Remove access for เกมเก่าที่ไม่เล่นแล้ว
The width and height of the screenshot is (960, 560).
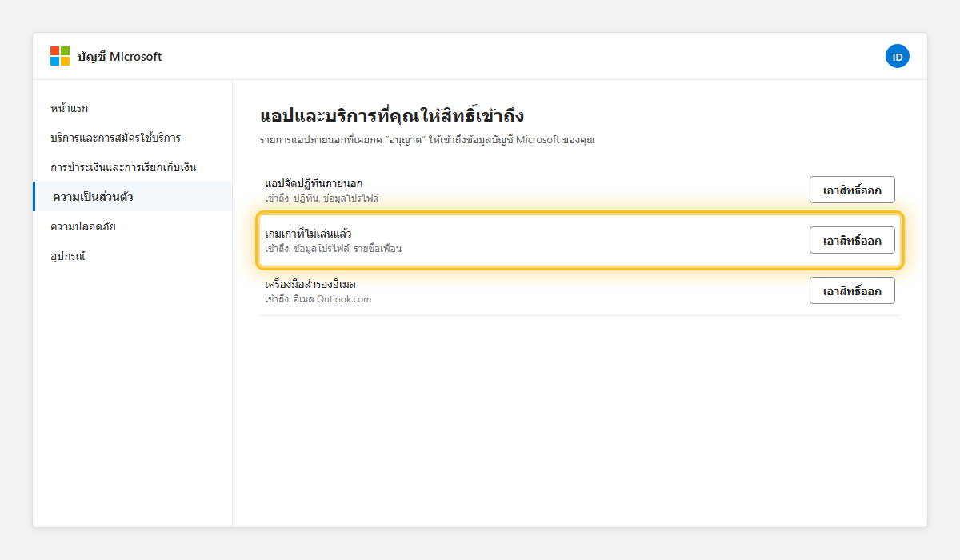click(x=852, y=240)
